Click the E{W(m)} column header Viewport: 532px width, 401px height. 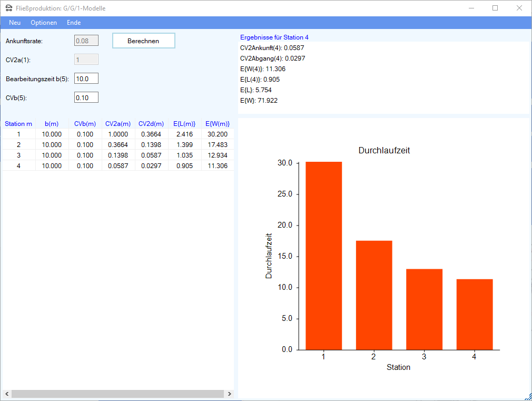(x=218, y=124)
